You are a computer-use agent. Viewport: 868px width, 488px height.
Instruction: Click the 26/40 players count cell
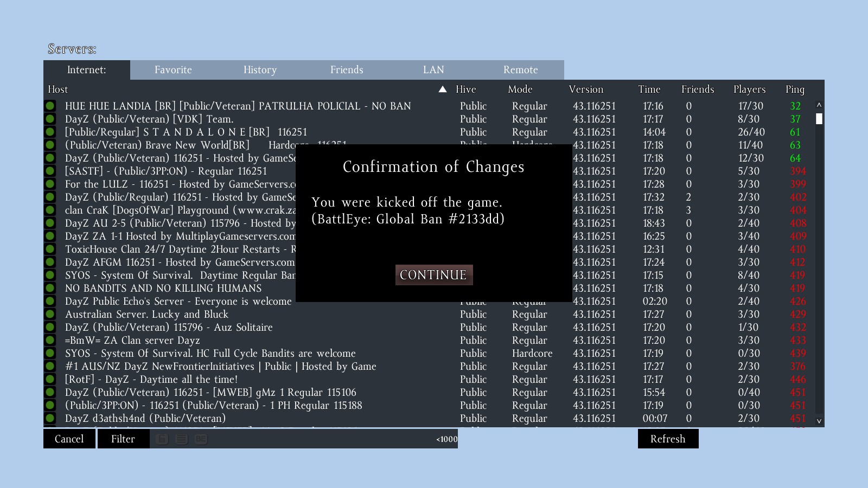tap(751, 132)
